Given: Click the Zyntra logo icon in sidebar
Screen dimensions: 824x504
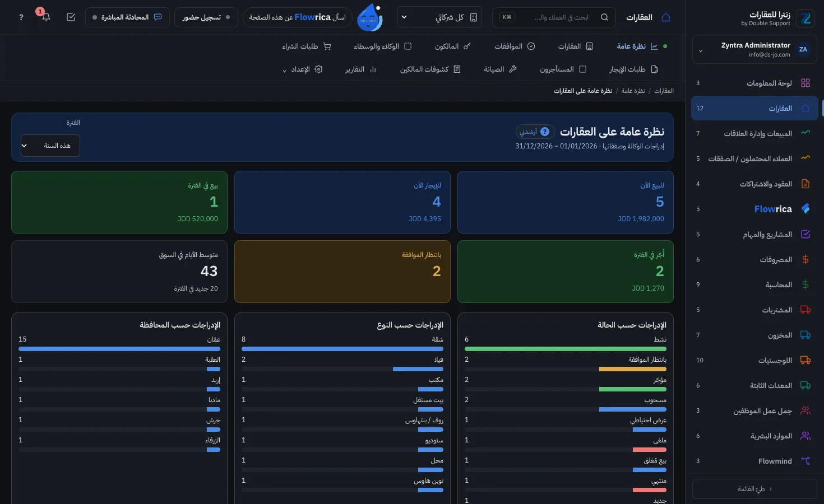Looking at the screenshot, I should tap(806, 18).
